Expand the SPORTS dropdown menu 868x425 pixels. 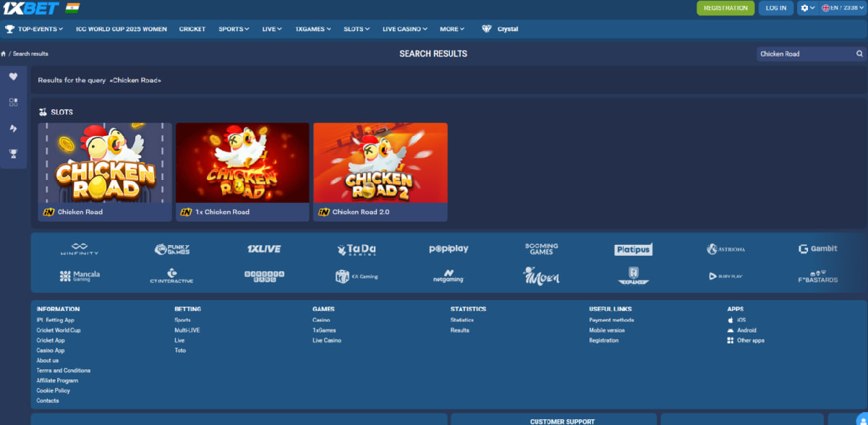pos(233,29)
